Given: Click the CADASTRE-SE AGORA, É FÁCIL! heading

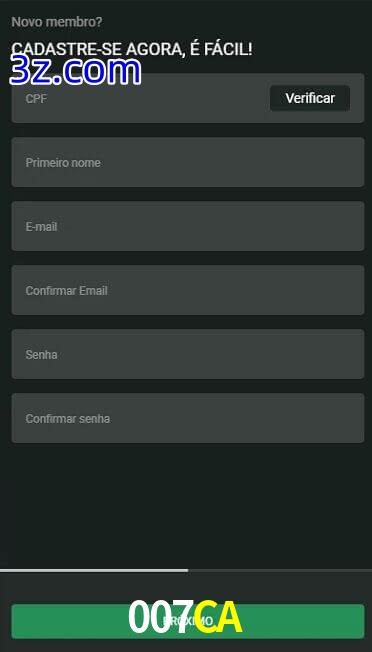Looking at the screenshot, I should point(132,49).
